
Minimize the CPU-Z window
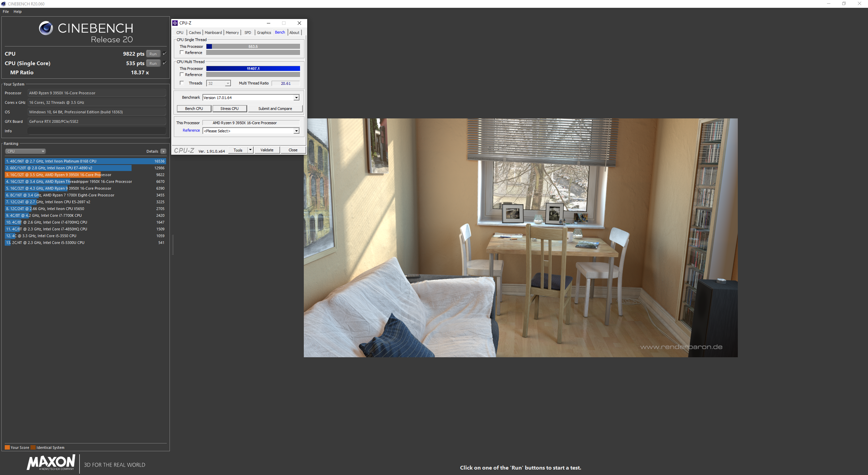pos(269,23)
